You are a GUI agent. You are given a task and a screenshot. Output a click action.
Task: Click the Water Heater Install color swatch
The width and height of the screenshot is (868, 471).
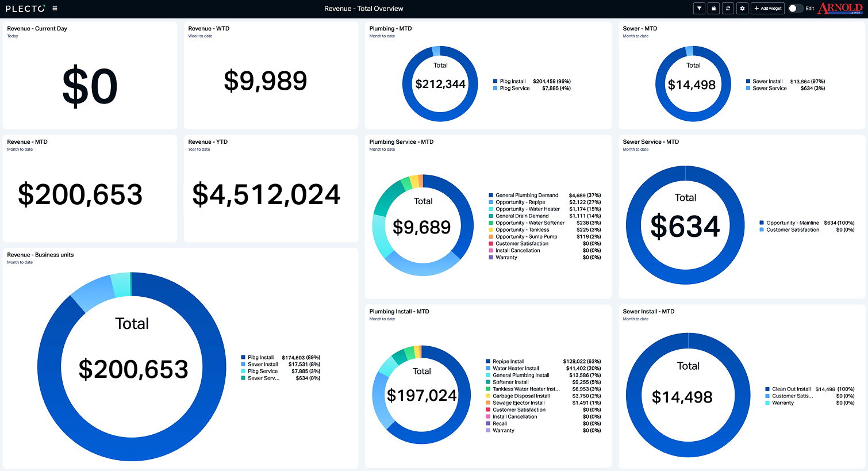[x=488, y=369]
